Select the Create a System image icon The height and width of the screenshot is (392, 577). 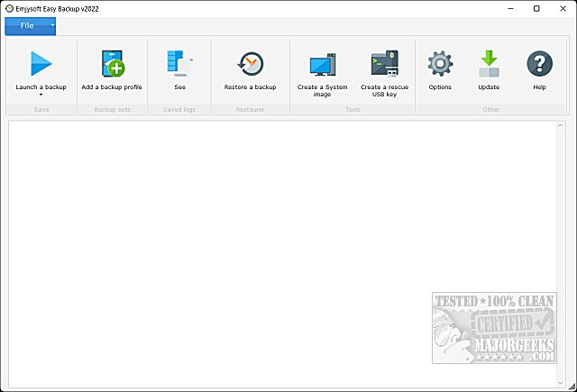[x=323, y=65]
